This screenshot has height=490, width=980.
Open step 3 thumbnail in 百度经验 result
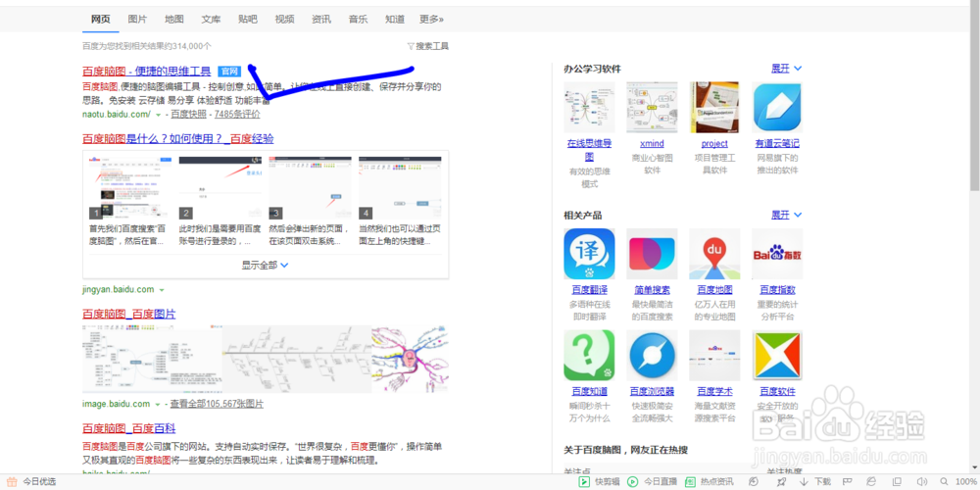point(310,187)
